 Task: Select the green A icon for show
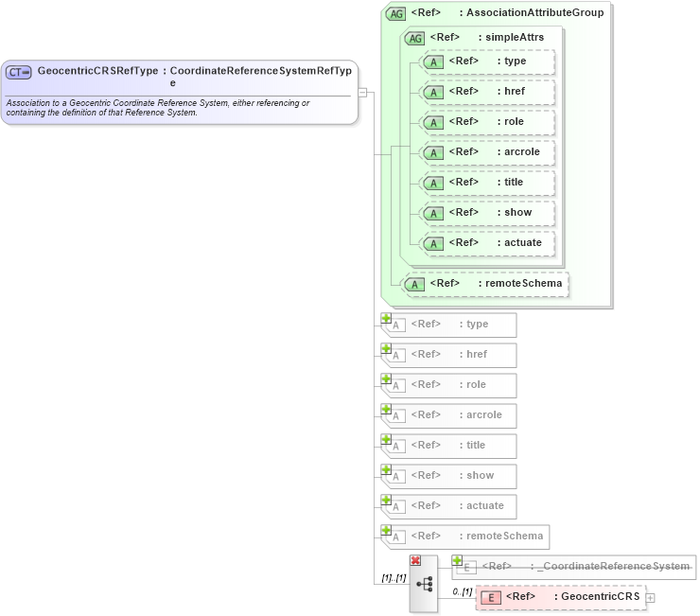433,214
